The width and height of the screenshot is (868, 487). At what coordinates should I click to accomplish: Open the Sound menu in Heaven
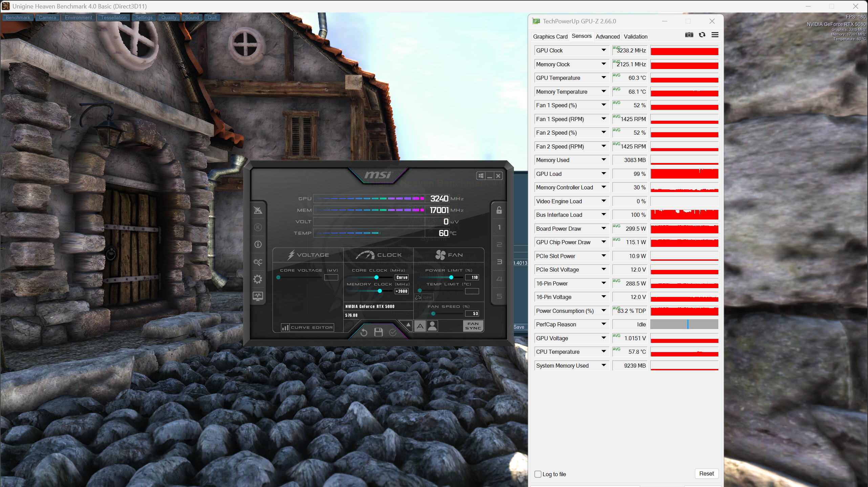coord(192,18)
